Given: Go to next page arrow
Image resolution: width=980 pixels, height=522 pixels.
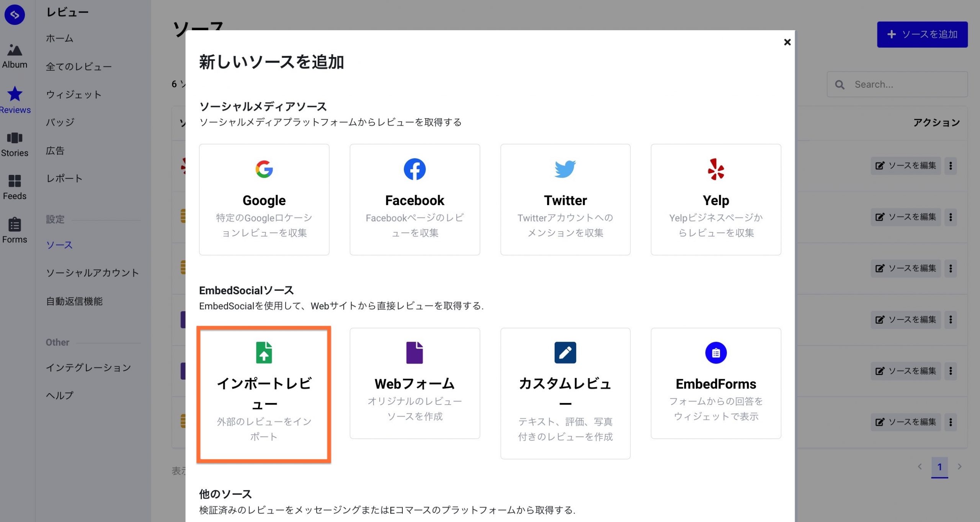Looking at the screenshot, I should 959,467.
